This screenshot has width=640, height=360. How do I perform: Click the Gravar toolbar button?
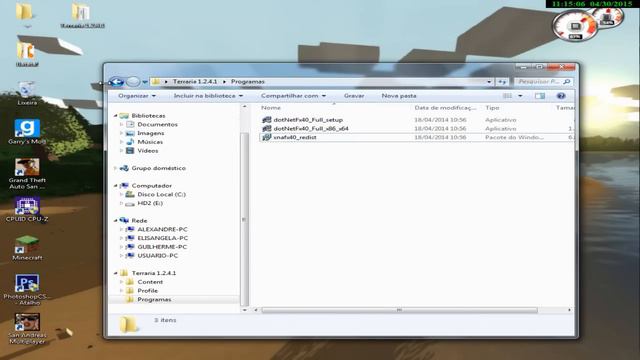354,96
